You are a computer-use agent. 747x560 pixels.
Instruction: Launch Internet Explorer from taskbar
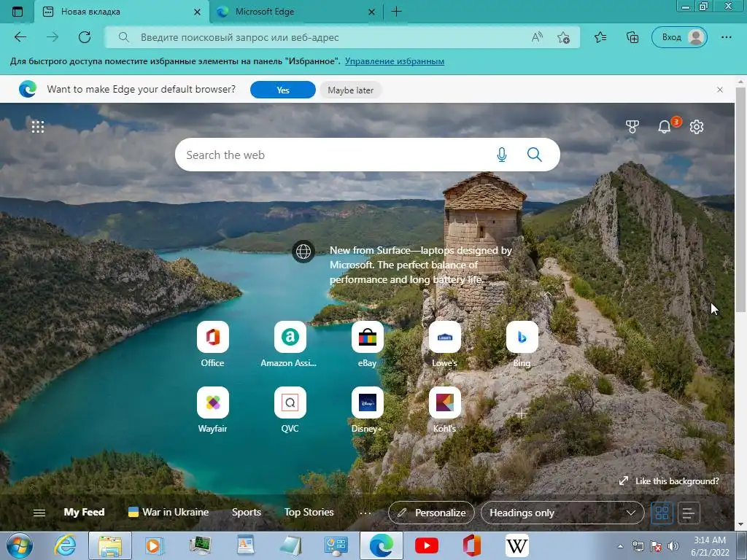click(66, 546)
